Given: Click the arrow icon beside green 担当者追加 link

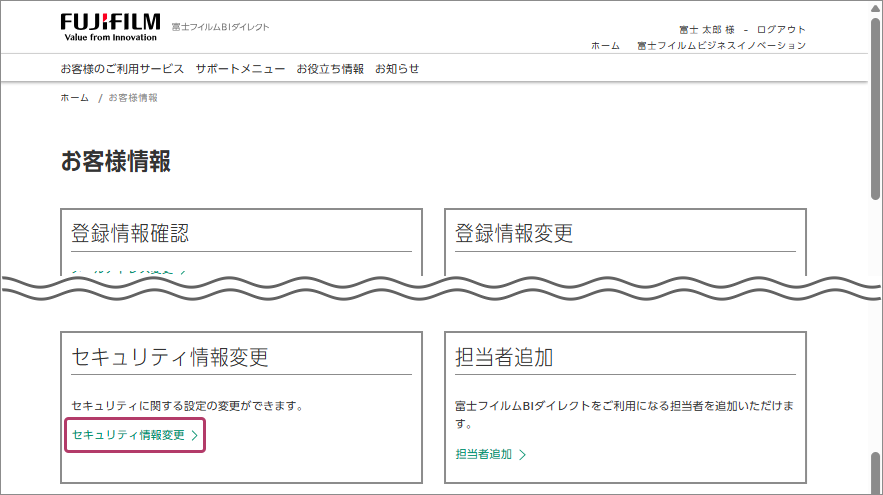Looking at the screenshot, I should [x=522, y=454].
